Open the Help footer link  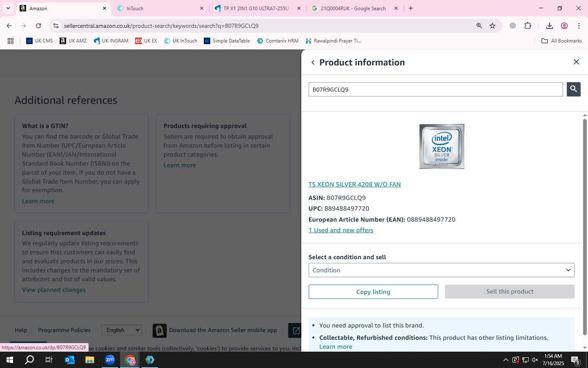[x=21, y=330]
